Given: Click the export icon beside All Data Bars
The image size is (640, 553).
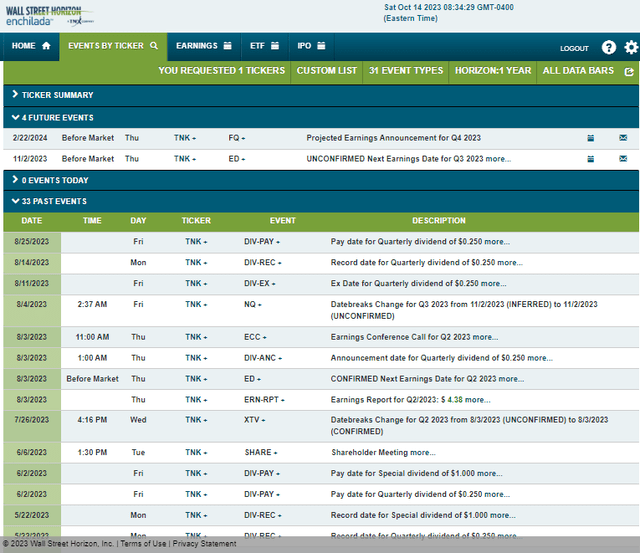Looking at the screenshot, I should pyautogui.click(x=629, y=72).
